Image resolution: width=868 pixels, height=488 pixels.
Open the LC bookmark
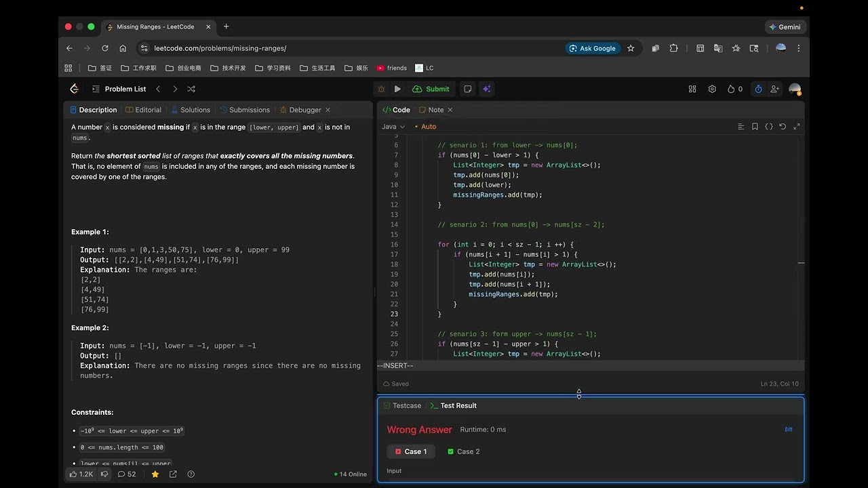pos(424,68)
